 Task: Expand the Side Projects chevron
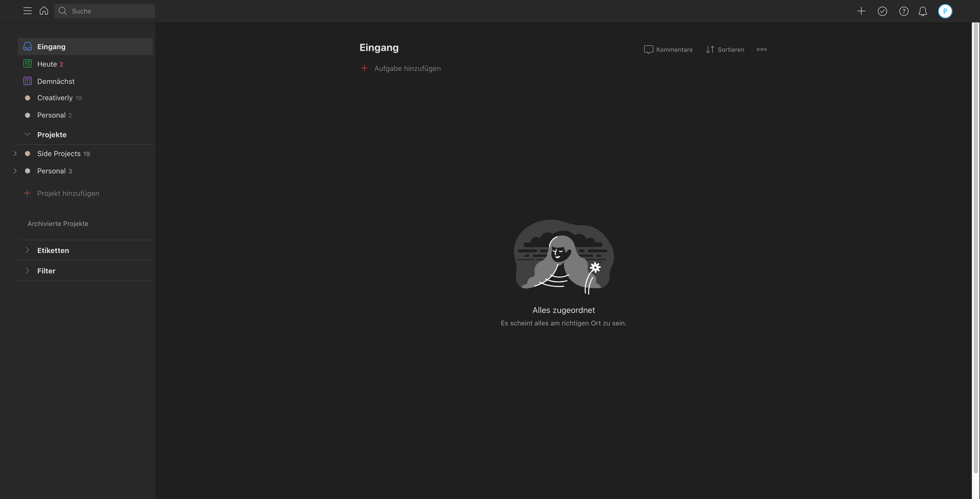(15, 154)
